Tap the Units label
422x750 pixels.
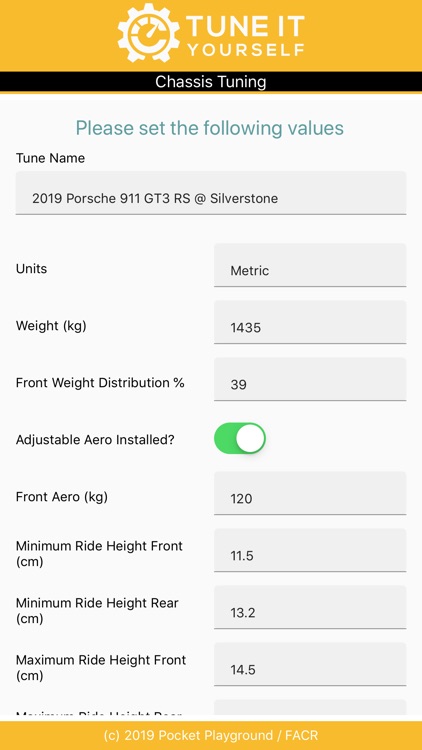click(x=32, y=268)
